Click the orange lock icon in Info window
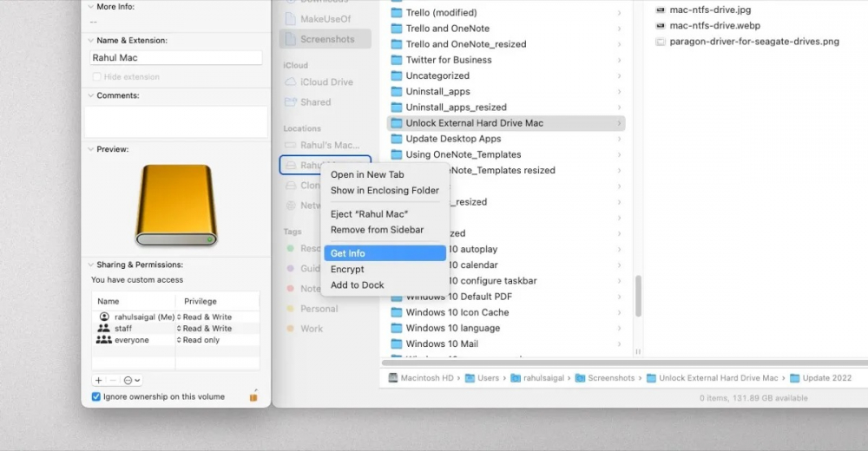Screen dimensions: 868x451 point(253,395)
